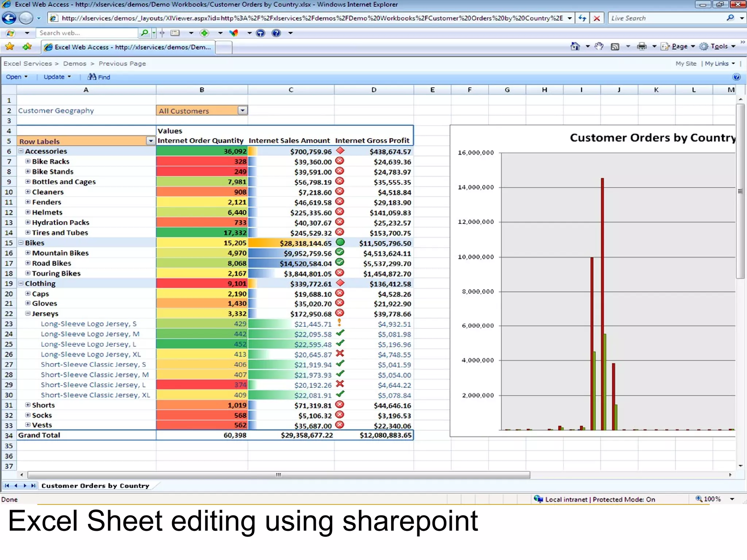Click the Home icon in command bar
This screenshot has height=560, width=747.
pos(575,46)
